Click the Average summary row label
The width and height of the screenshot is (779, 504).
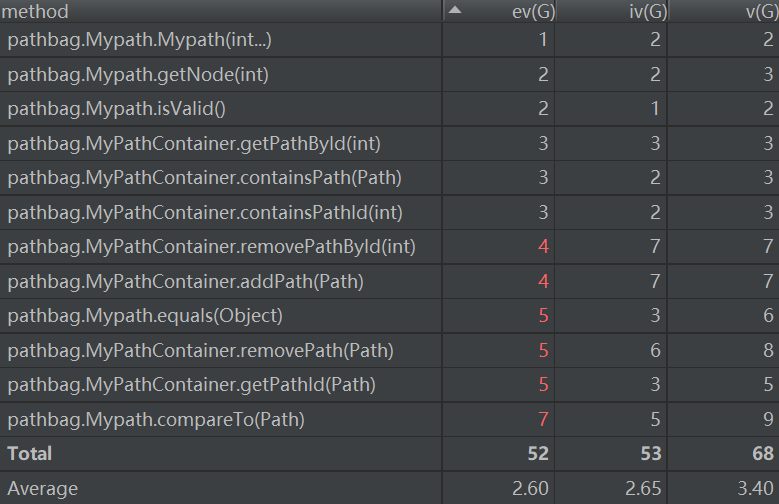pos(42,489)
